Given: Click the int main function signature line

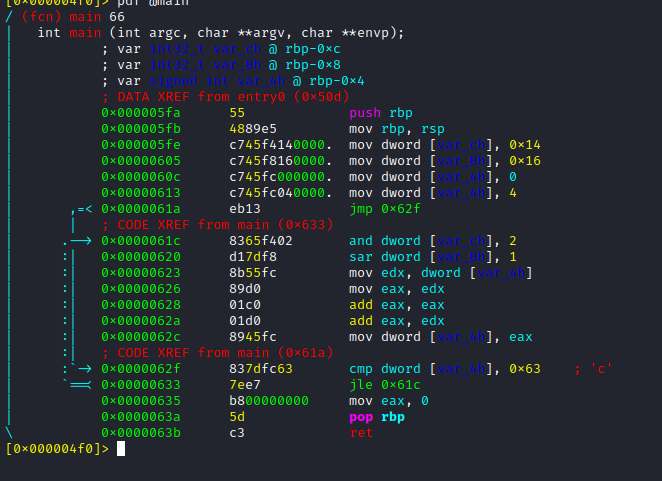Looking at the screenshot, I should click(220, 33).
